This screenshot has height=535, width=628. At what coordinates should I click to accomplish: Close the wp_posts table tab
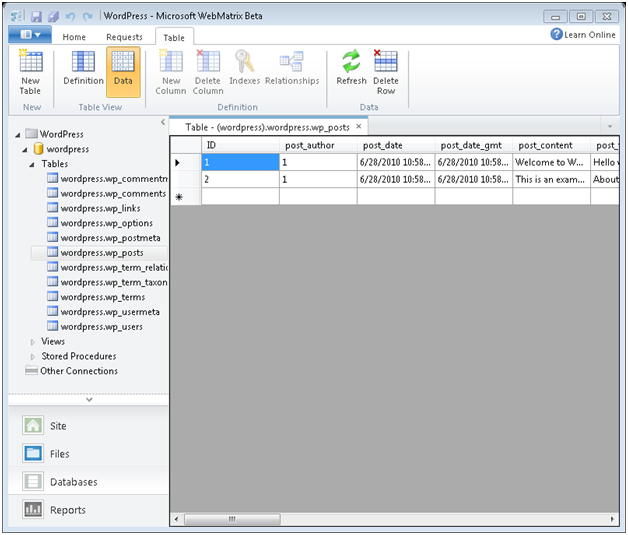(359, 127)
